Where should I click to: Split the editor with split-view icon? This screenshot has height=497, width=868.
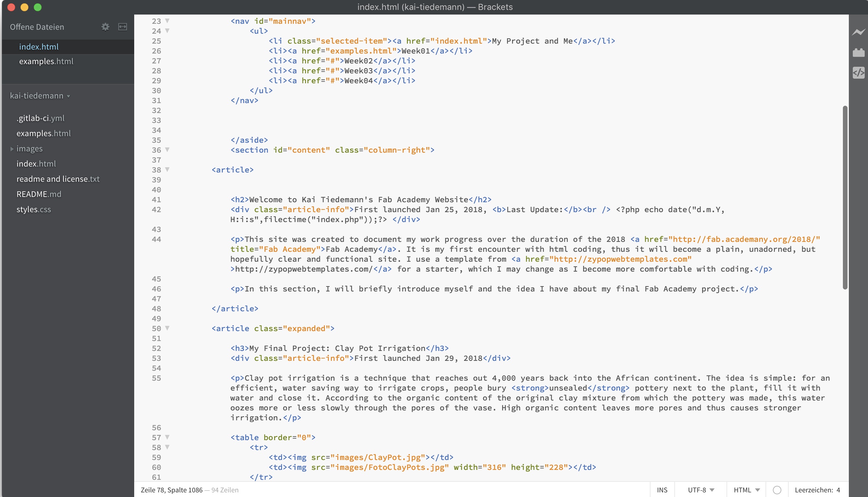[x=123, y=27]
